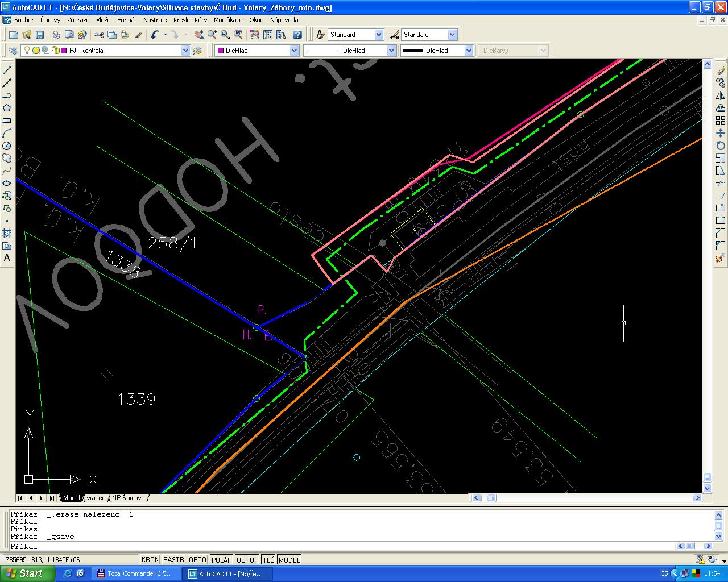Disable UCHOP object snap

click(x=247, y=560)
